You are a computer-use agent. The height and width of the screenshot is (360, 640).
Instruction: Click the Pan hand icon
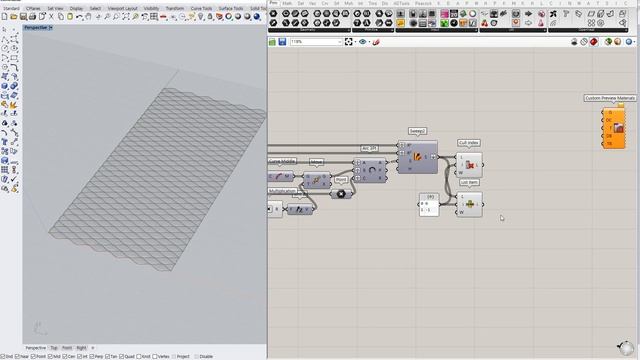89,16
